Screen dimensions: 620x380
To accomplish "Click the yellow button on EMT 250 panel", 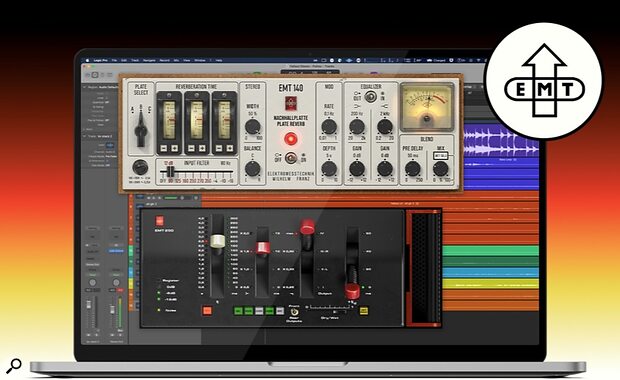I will [x=363, y=311].
